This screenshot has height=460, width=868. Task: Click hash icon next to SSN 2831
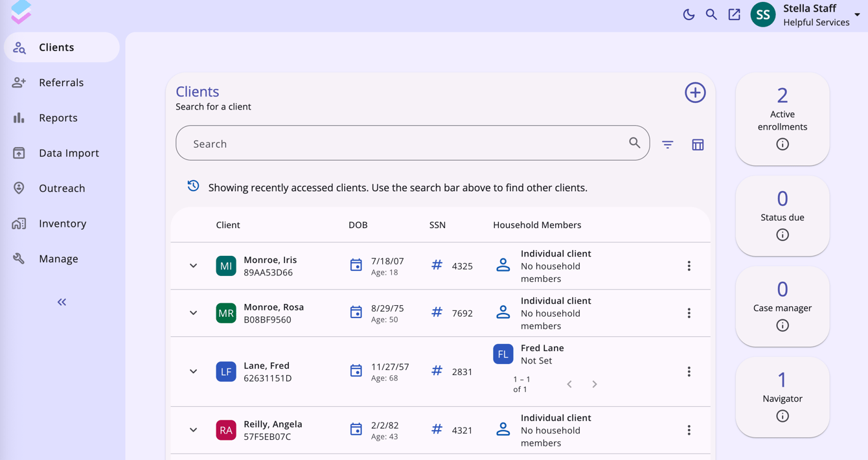(x=437, y=371)
